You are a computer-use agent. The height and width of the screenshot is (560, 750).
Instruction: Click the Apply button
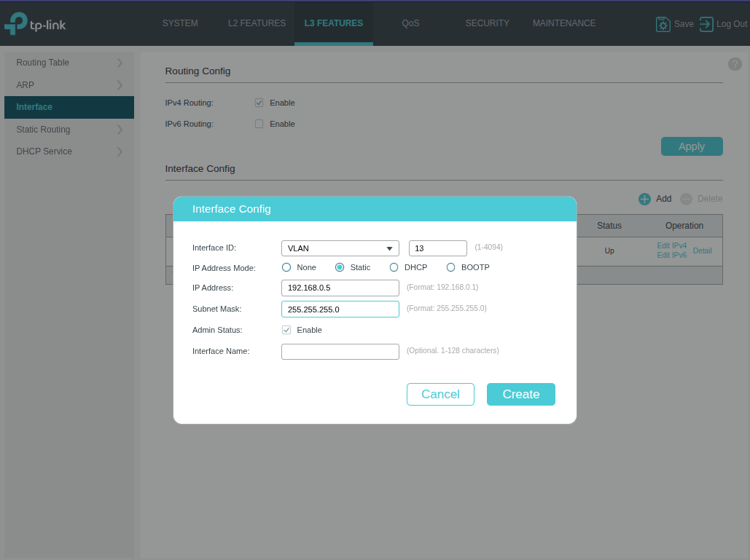click(x=692, y=146)
